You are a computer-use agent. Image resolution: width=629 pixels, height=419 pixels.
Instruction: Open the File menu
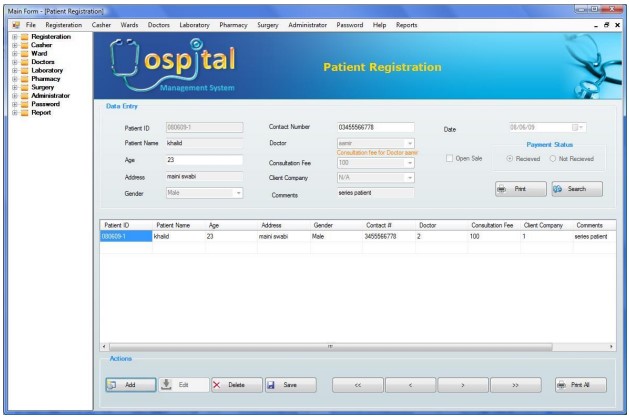31,25
